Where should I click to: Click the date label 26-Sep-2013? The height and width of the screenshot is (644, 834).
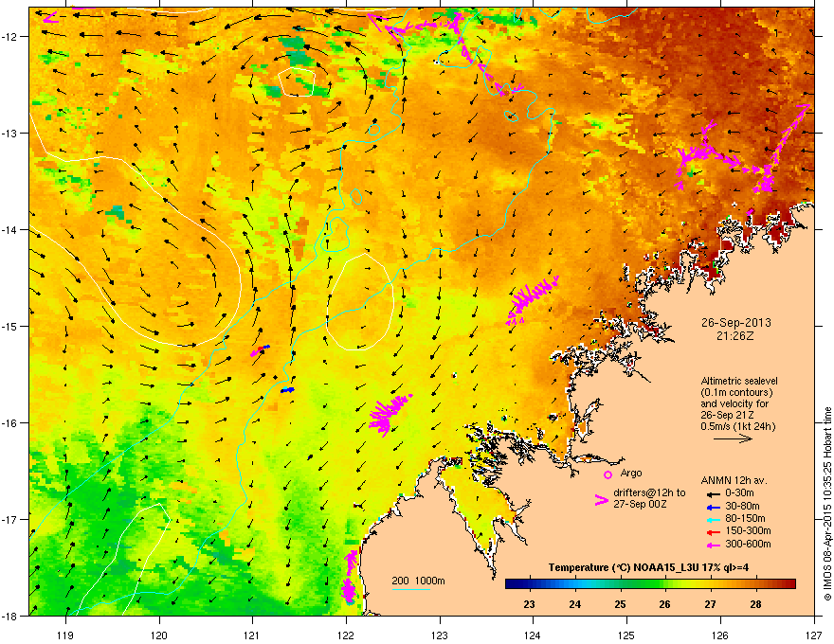[736, 323]
